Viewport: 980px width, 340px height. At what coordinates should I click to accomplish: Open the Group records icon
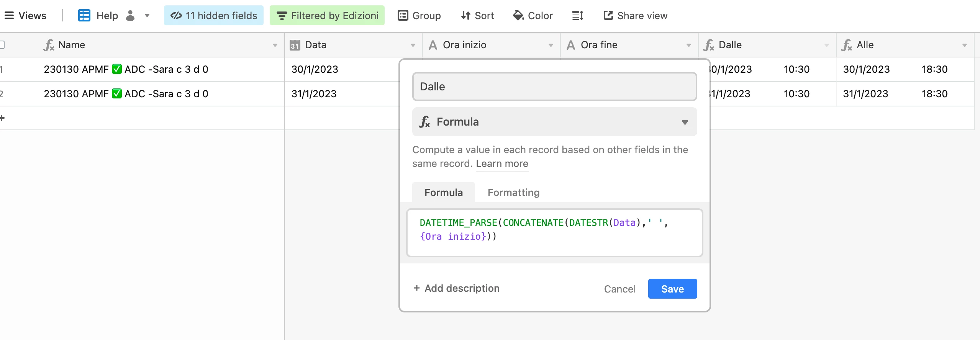point(403,16)
